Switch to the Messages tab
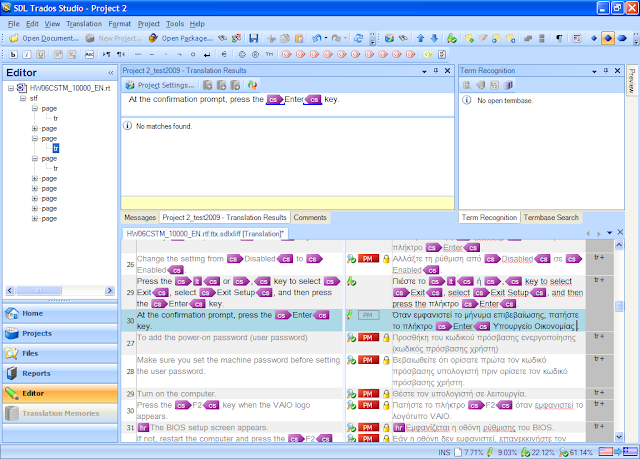The image size is (640, 459). tap(140, 217)
